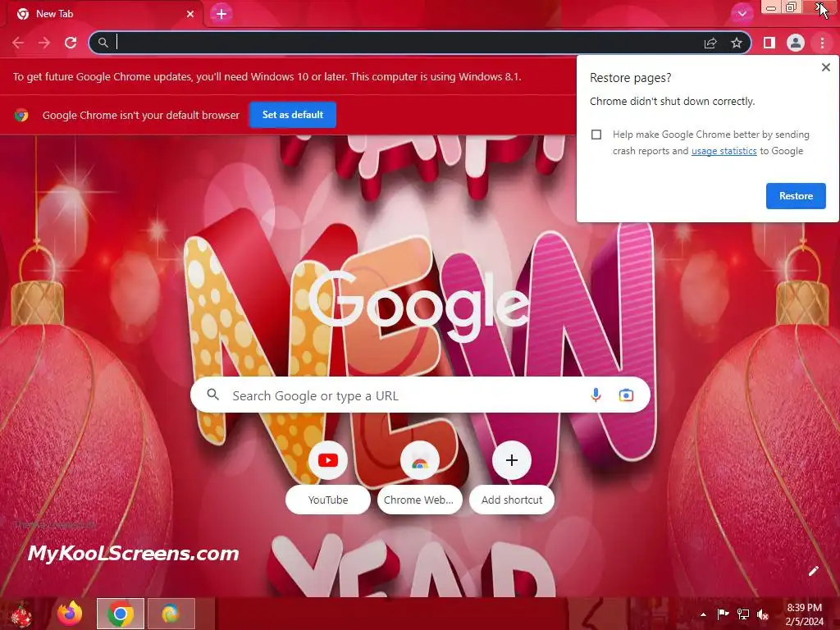Click the Chrome taskbar icon
840x630 pixels.
pos(121,614)
